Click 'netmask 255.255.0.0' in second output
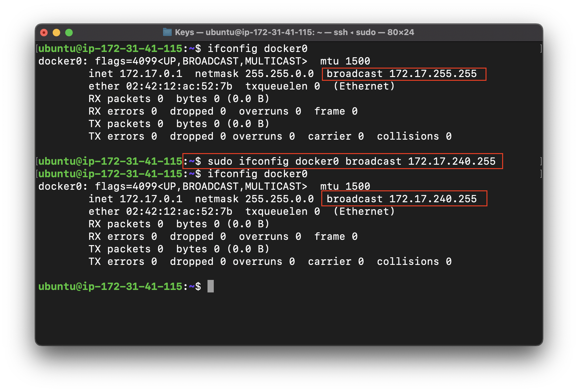 coord(254,199)
